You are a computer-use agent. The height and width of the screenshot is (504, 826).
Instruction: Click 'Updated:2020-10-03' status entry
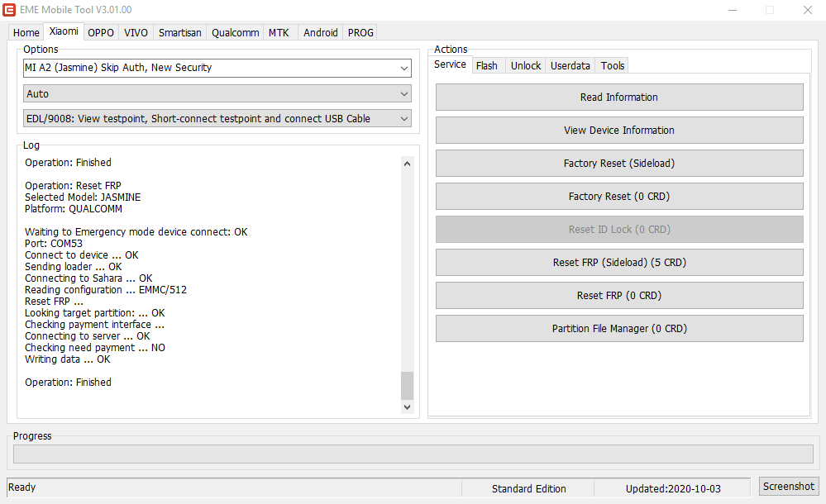click(673, 489)
